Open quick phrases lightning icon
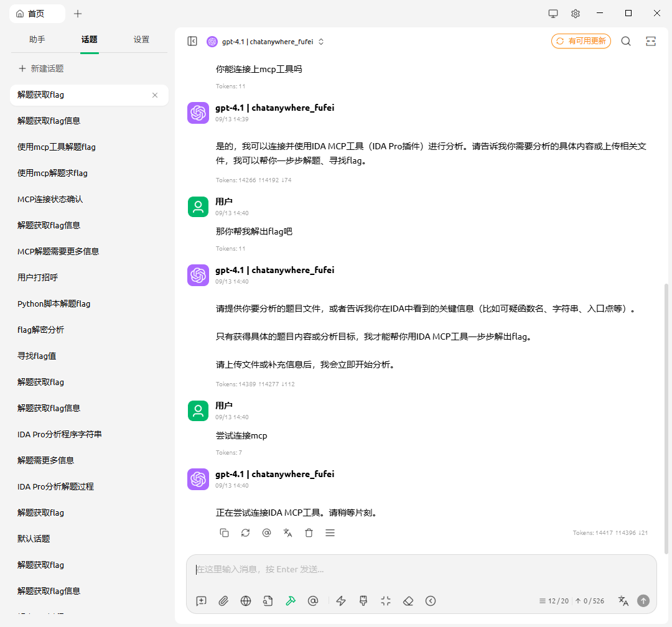The image size is (672, 627). 341,601
